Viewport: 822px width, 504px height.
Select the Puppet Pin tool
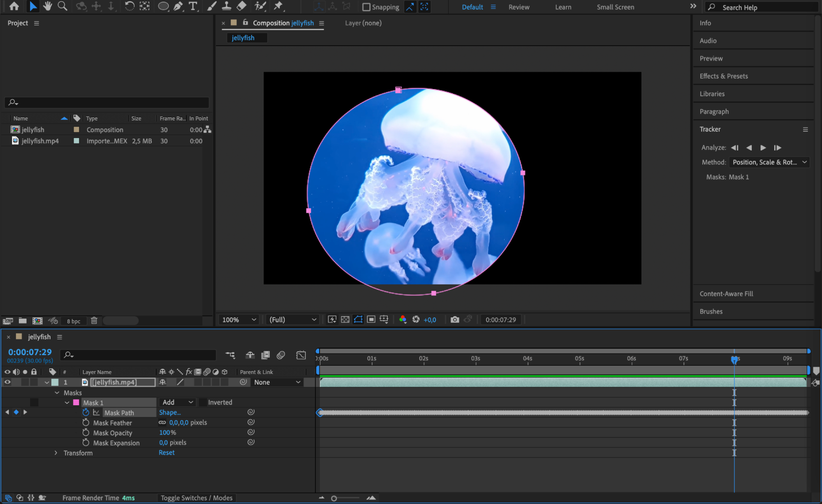click(x=278, y=6)
